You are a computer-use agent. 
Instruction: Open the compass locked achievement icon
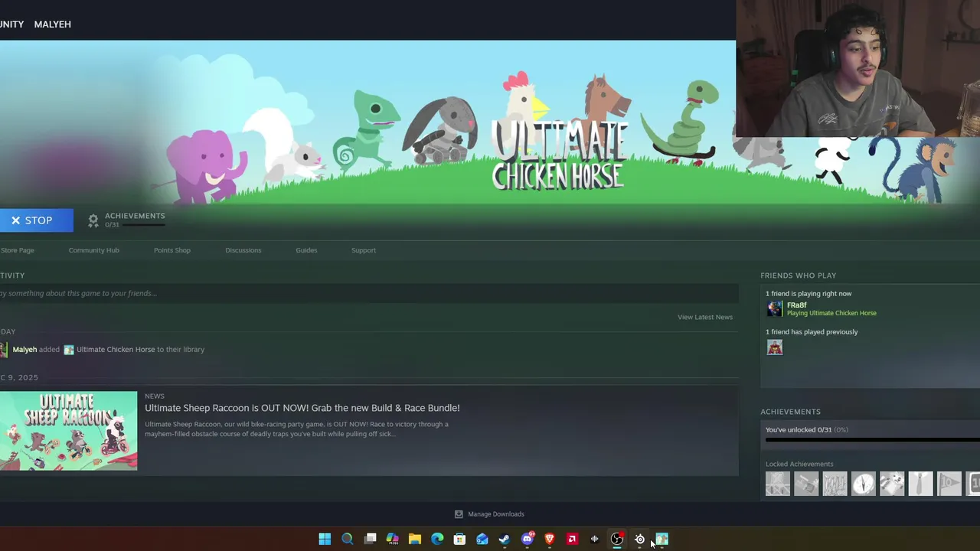pyautogui.click(x=864, y=484)
